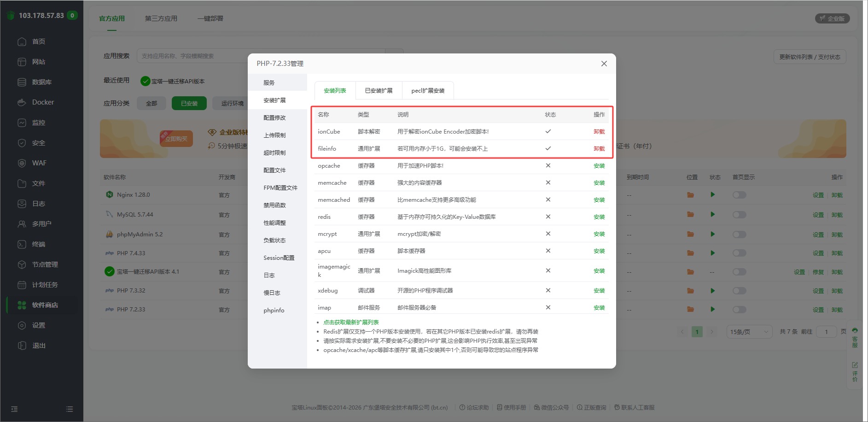Image resolution: width=868 pixels, height=422 pixels.
Task: Click the sidebar collapse icon at bottom left
Action: pyautogui.click(x=14, y=409)
